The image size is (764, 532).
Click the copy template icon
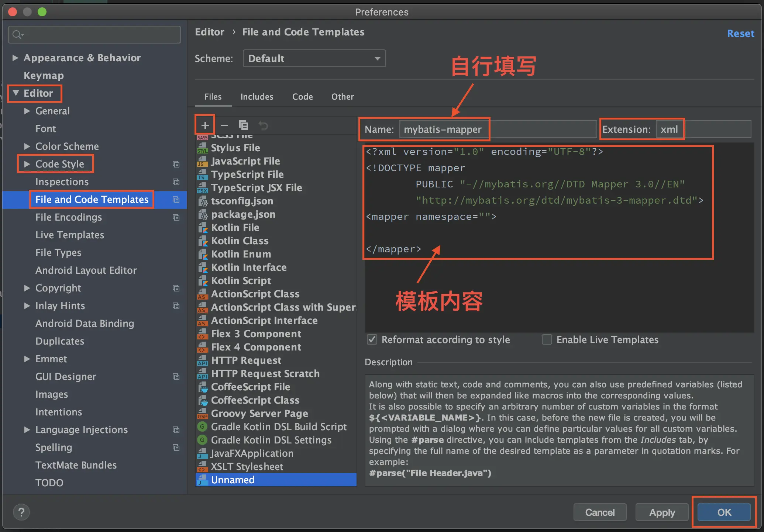244,125
